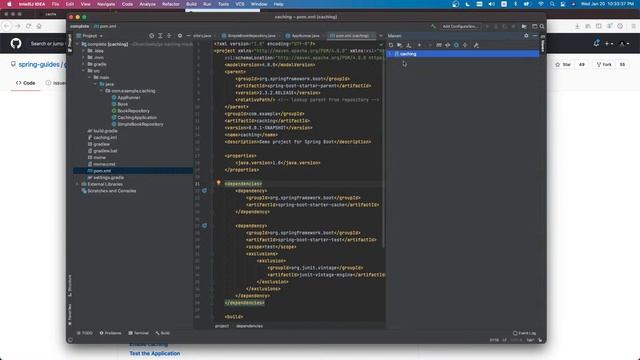The width and height of the screenshot is (640, 360).
Task: Select settings.gradle file
Action: (x=105, y=178)
